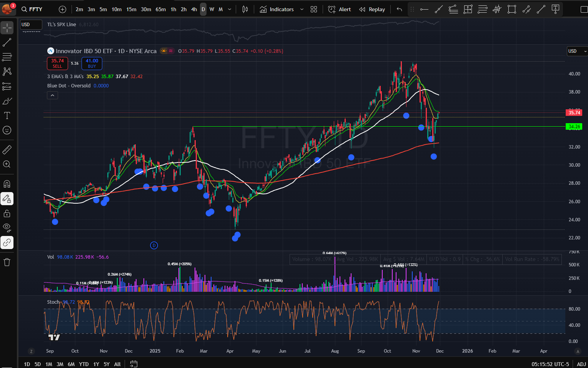Click the dividend D marker on chart
This screenshot has width=588, height=368.
point(154,245)
